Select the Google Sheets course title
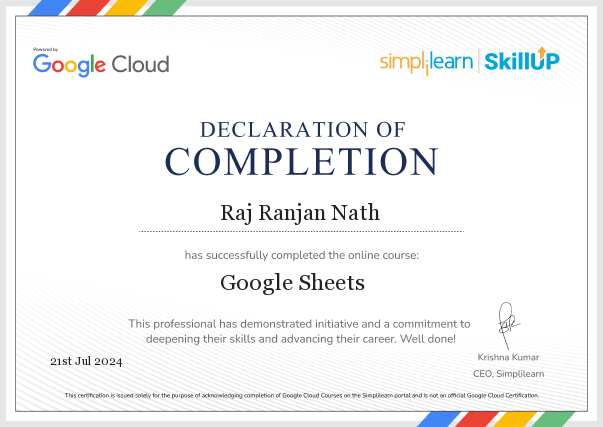The image size is (603, 427). tap(292, 282)
